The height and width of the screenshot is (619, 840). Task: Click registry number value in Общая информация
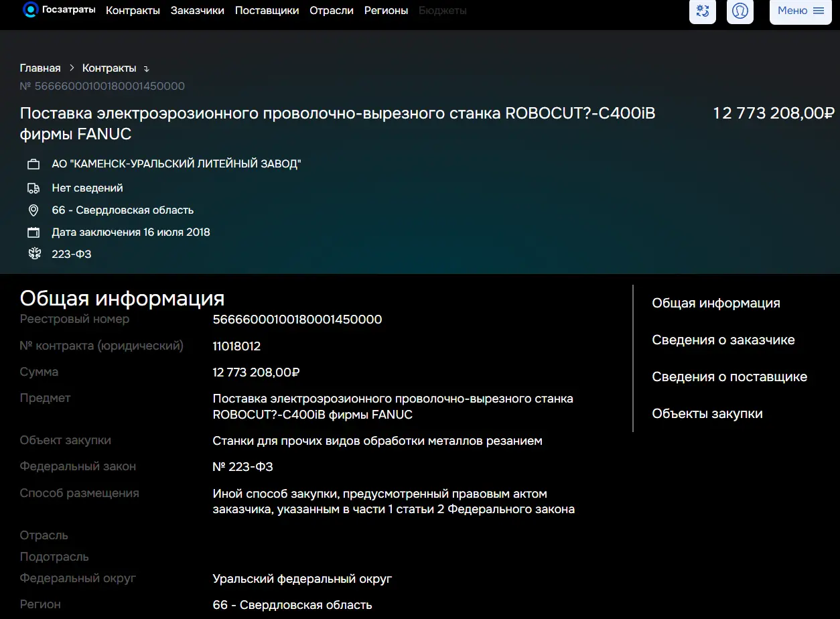[297, 320]
